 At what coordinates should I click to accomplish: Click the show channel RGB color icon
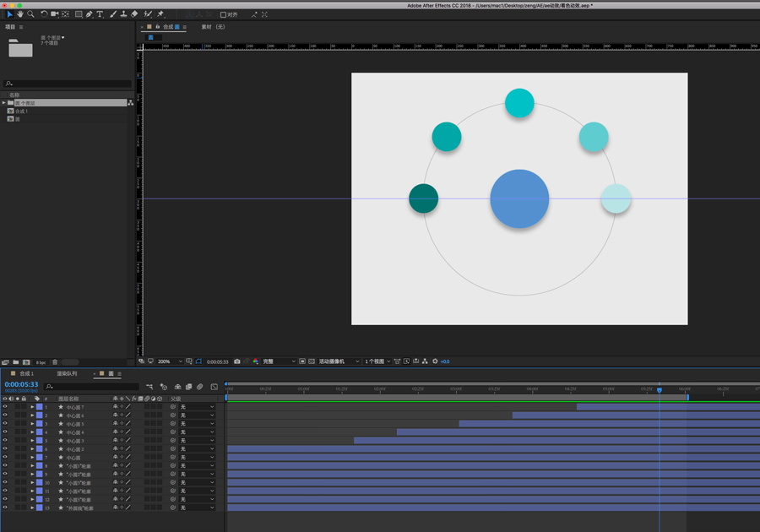(x=255, y=361)
